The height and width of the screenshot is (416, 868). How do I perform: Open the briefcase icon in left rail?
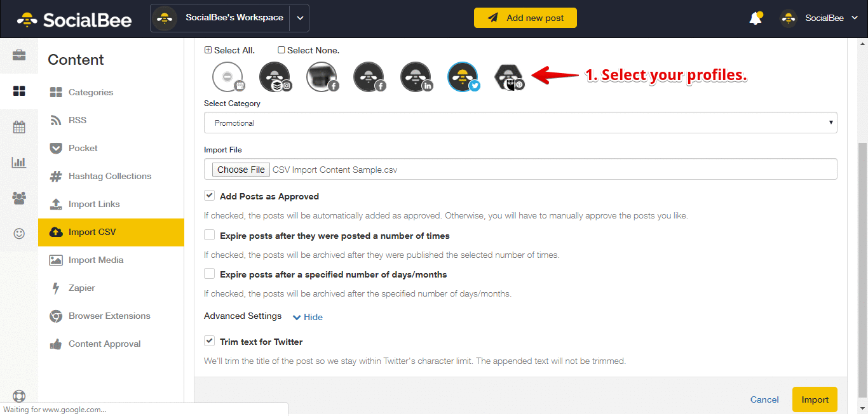19,55
